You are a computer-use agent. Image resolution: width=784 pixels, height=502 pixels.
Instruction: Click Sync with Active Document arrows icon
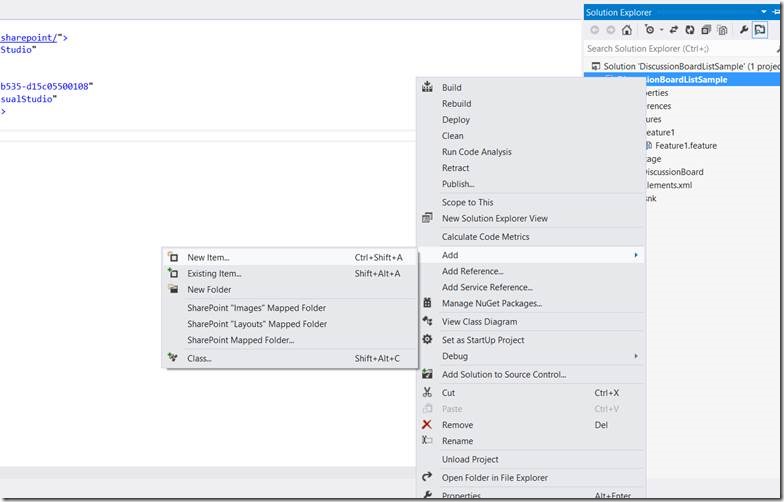674,30
